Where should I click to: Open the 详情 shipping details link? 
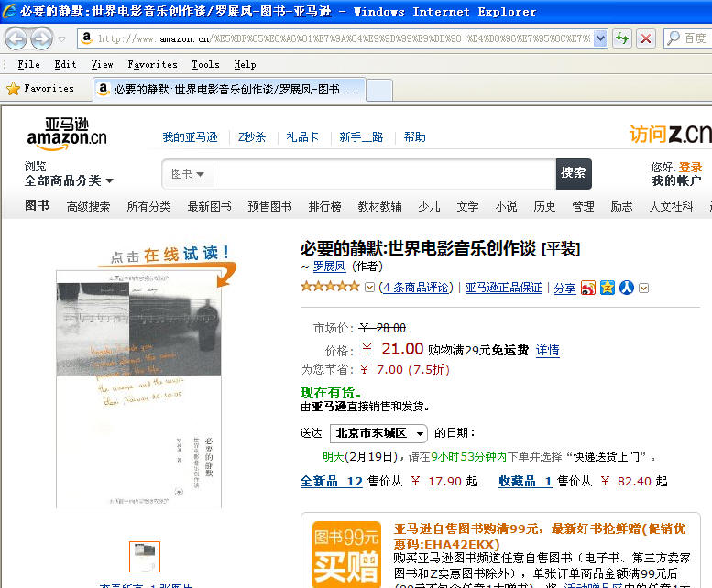click(548, 350)
